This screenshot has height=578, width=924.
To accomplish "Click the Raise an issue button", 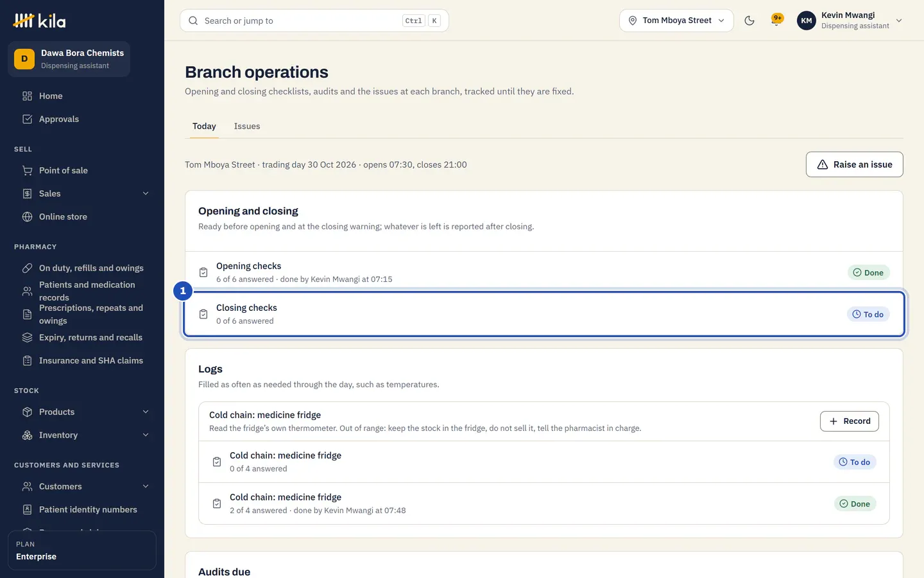I will coord(854,164).
